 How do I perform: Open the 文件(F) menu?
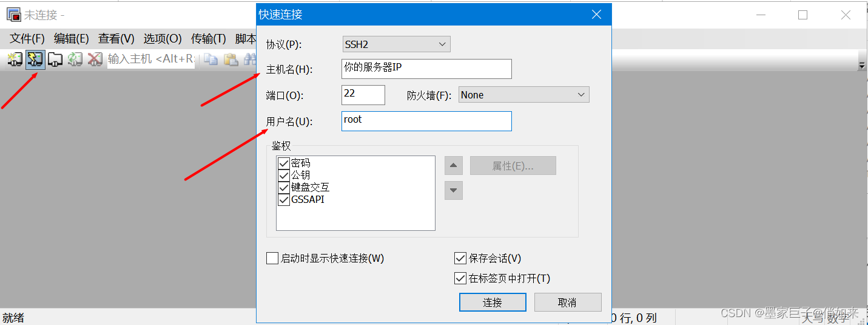(27, 39)
